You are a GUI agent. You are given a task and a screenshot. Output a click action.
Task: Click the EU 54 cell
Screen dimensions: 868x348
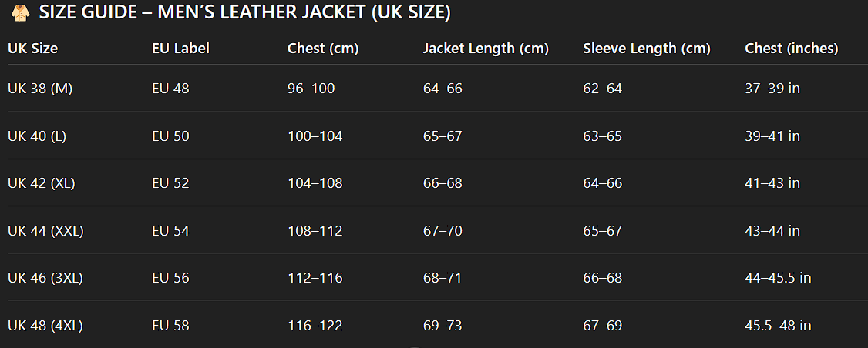[170, 231]
